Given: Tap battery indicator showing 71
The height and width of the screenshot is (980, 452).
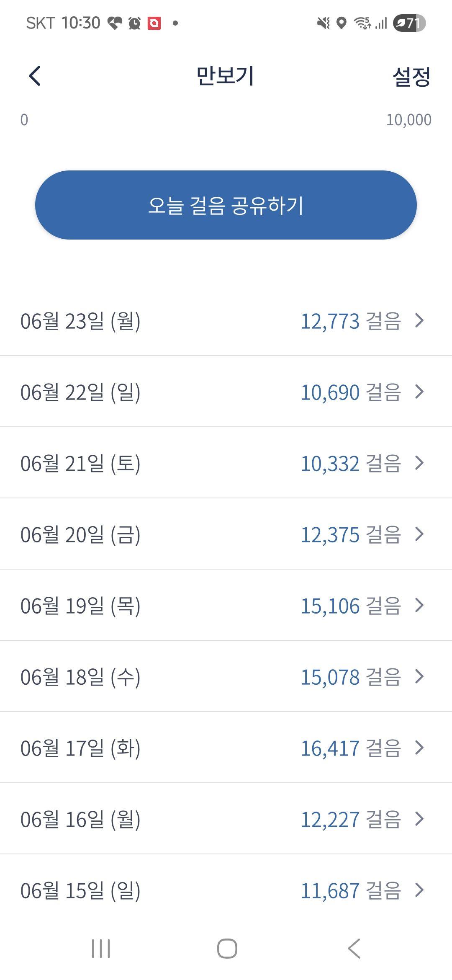Looking at the screenshot, I should pos(409,23).
